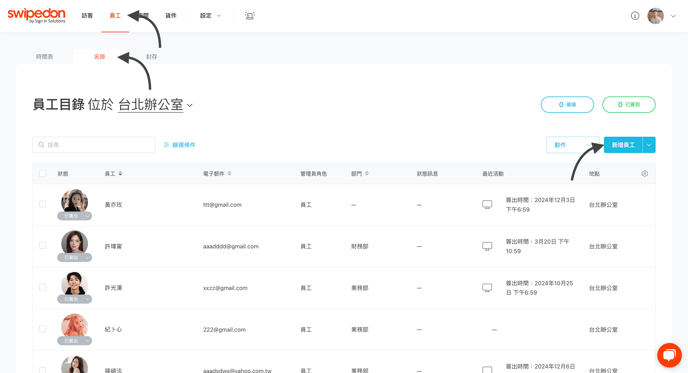Click email ttt@gmail.com
Image resolution: width=688 pixels, height=373 pixels.
point(222,204)
